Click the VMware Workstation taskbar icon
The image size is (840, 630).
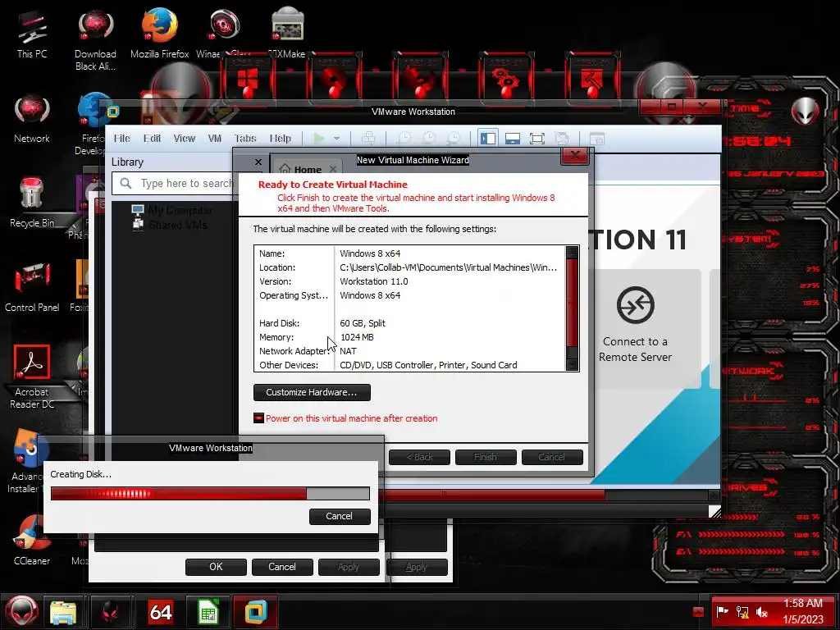(256, 612)
